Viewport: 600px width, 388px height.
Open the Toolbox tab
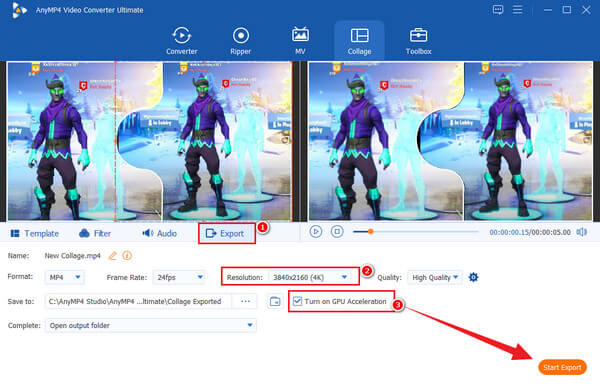(x=418, y=41)
